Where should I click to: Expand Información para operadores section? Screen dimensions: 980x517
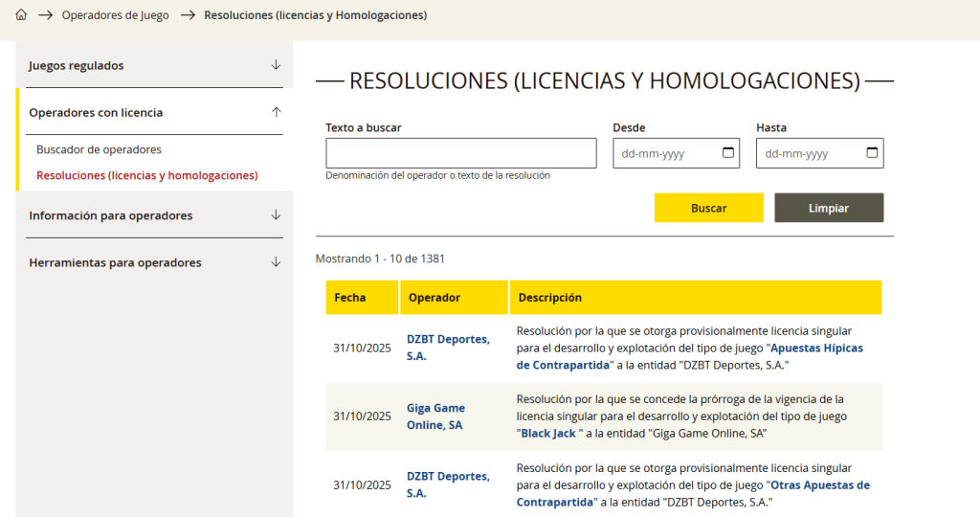[276, 215]
